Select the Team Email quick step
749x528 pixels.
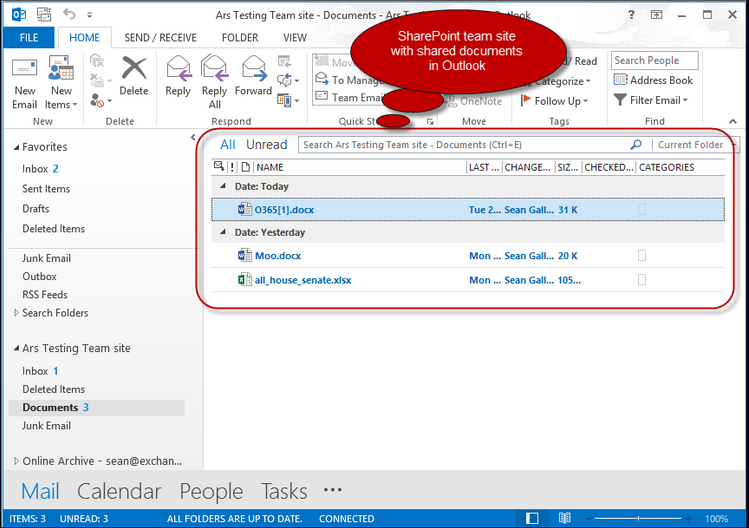pyautogui.click(x=350, y=97)
